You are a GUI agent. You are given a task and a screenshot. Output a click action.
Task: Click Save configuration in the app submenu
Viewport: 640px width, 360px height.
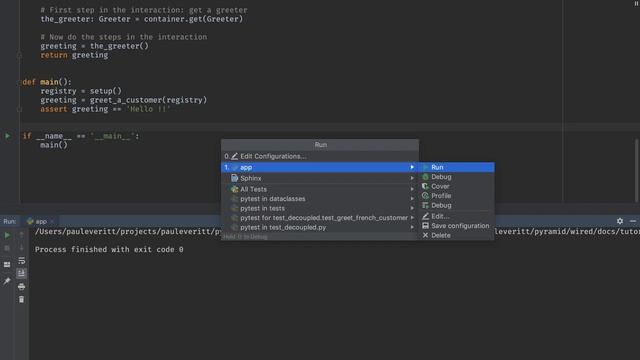(456, 226)
